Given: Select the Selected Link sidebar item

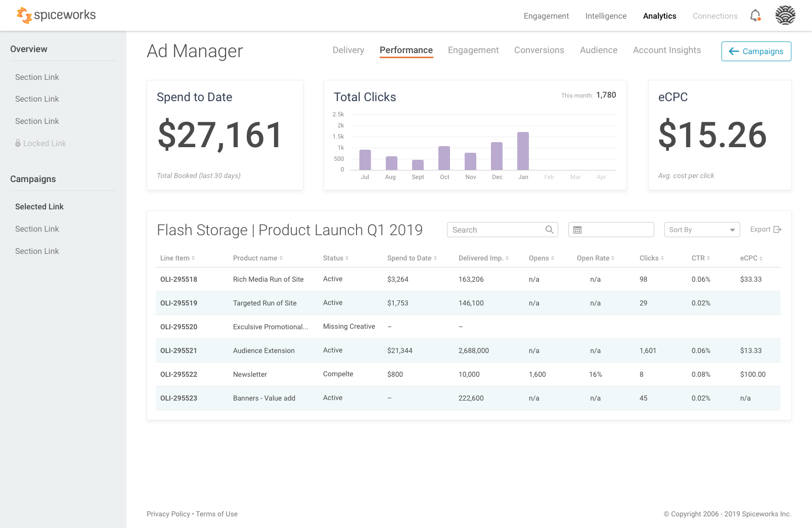Looking at the screenshot, I should (39, 206).
